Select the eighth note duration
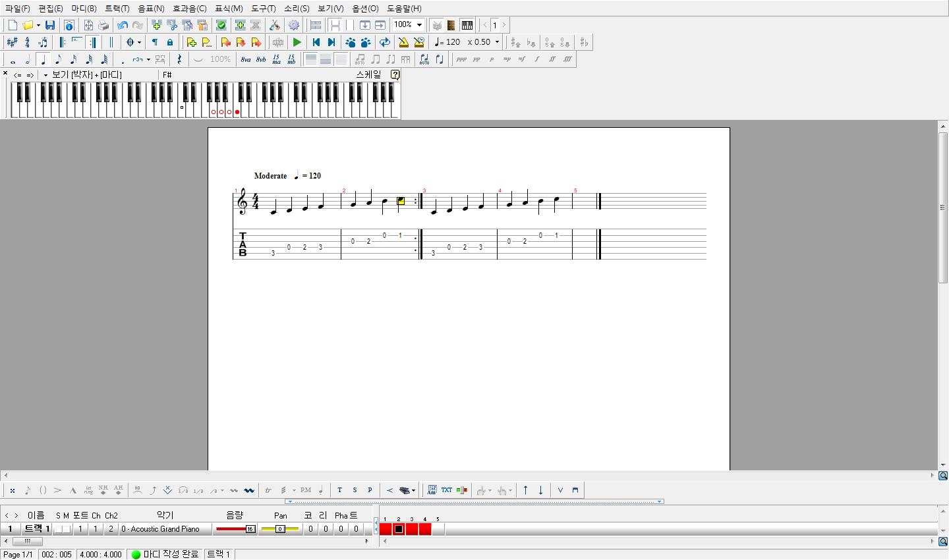 (x=59, y=59)
